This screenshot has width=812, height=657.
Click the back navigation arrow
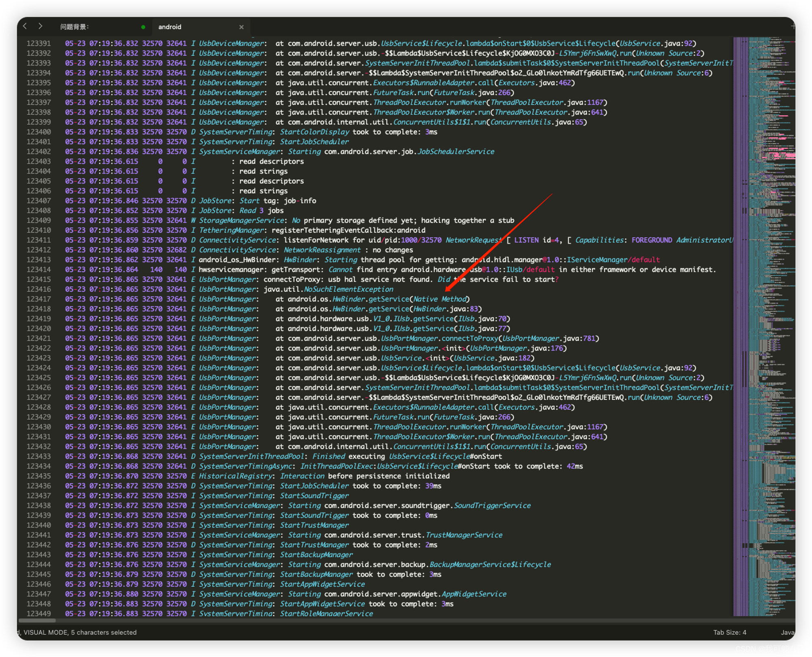[25, 26]
